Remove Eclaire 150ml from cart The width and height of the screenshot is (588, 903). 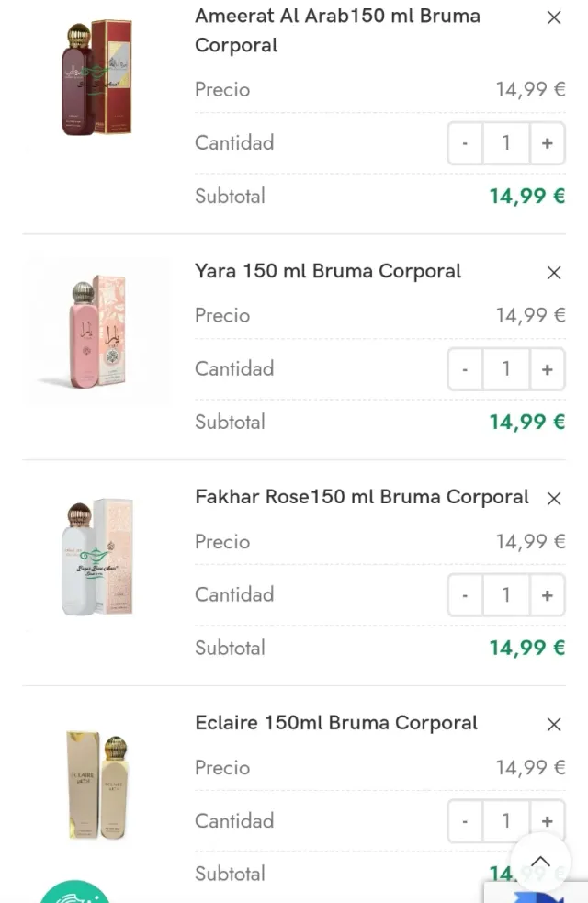[554, 725]
